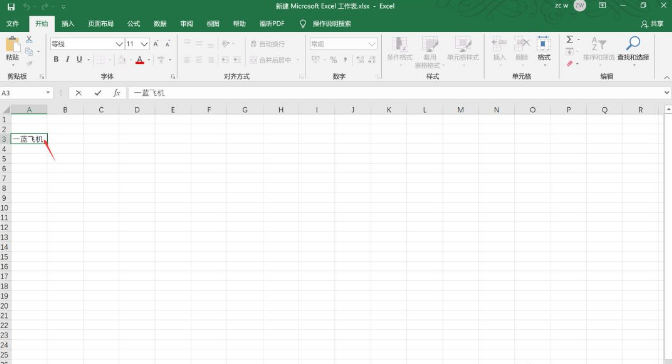Click the fx insert function icon
The image size is (672, 364).
(x=117, y=93)
